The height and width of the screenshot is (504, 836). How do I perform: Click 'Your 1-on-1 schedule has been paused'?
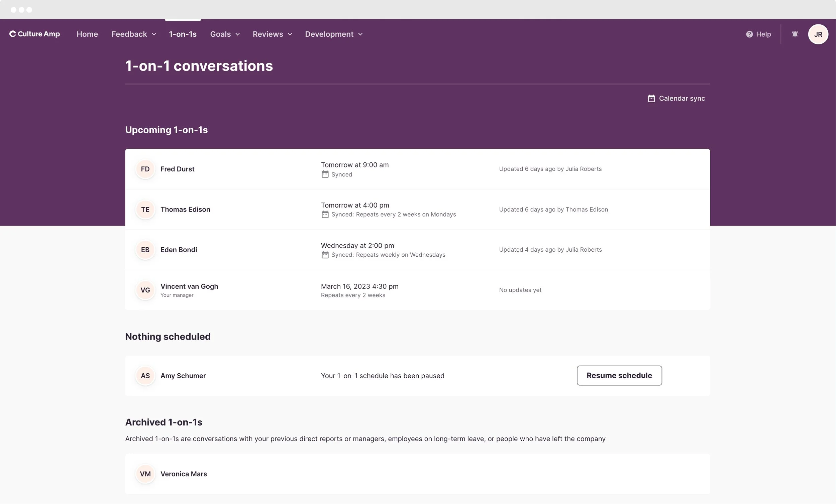tap(383, 376)
